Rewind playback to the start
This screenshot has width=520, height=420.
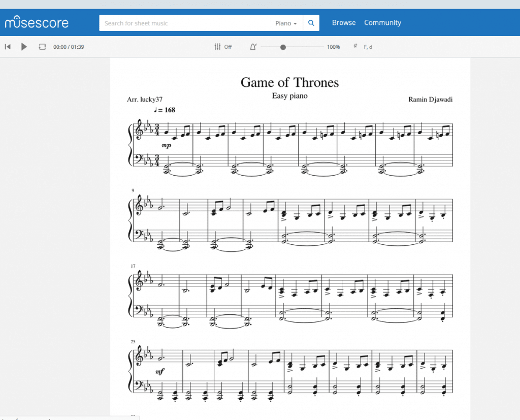[8, 47]
